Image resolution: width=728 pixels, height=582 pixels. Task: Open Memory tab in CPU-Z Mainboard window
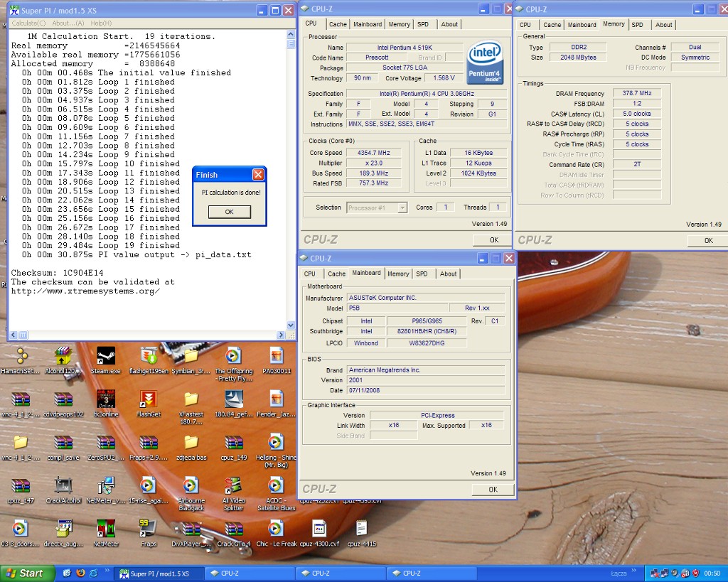click(398, 274)
